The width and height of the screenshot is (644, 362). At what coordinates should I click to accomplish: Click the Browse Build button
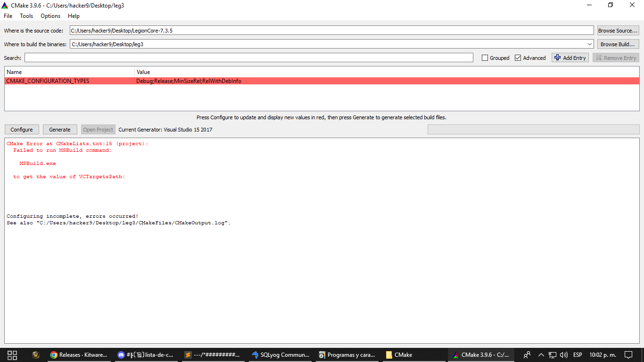tap(618, 44)
